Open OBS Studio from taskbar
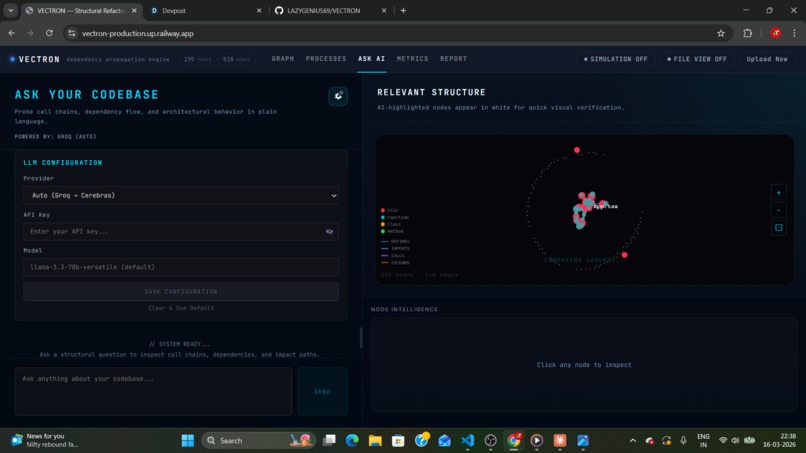Image resolution: width=806 pixels, height=453 pixels. click(x=491, y=441)
